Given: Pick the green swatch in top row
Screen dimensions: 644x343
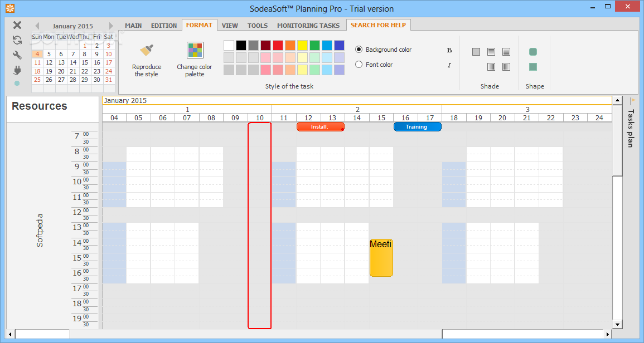Looking at the screenshot, I should pyautogui.click(x=314, y=45).
